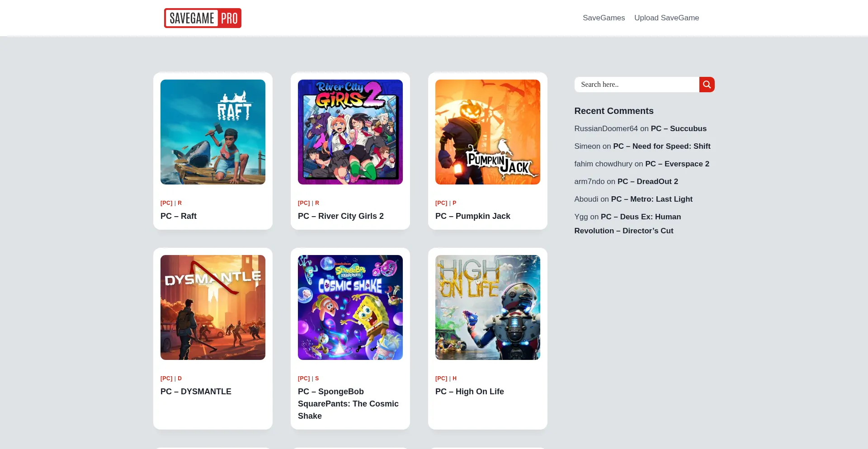Select the [PC] tag above River City Girls 2
This screenshot has height=449, width=868.
[304, 203]
